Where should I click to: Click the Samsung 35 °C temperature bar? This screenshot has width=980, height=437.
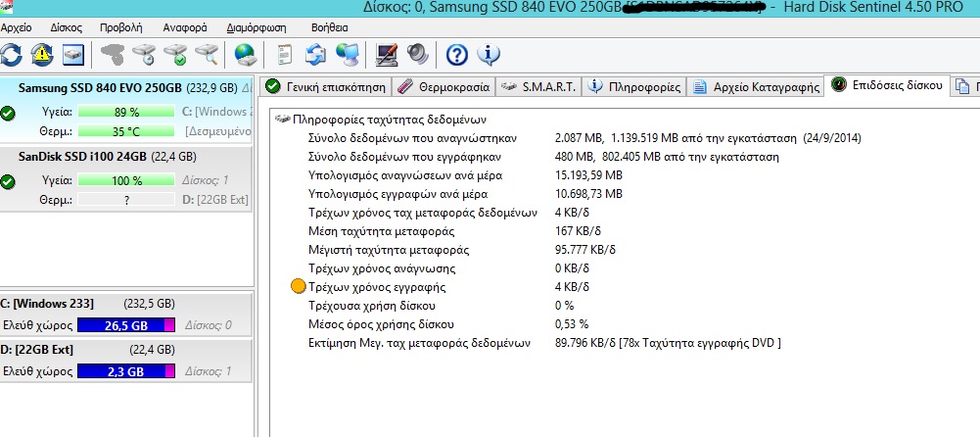click(126, 132)
